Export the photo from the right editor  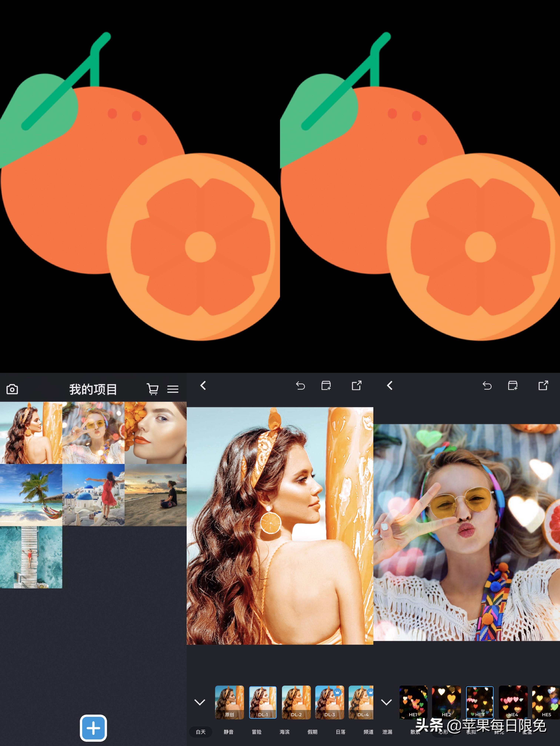pyautogui.click(x=544, y=386)
